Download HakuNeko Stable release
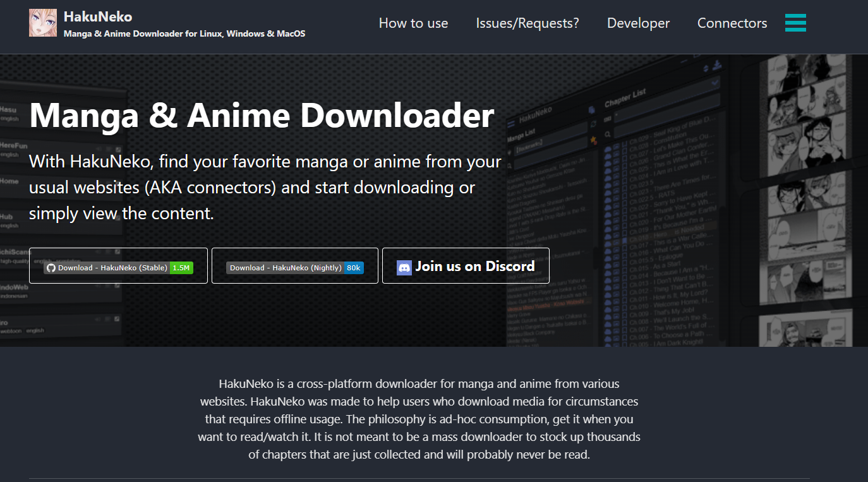 pyautogui.click(x=118, y=267)
